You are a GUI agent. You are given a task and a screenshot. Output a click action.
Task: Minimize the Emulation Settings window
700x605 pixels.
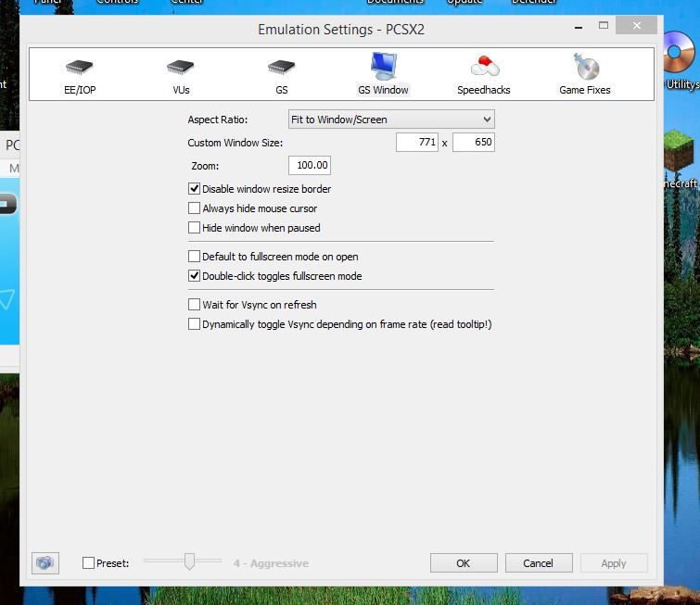(x=579, y=27)
